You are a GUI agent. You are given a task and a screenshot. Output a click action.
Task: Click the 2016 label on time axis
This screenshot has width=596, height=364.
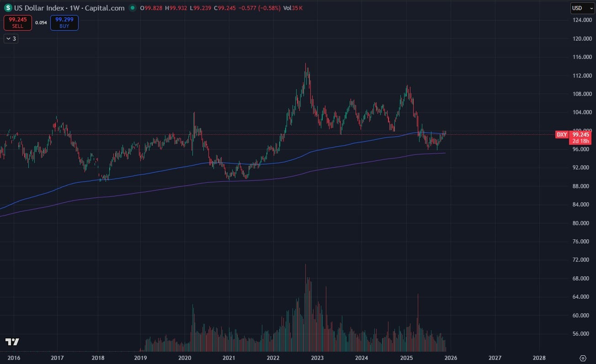(x=13, y=358)
